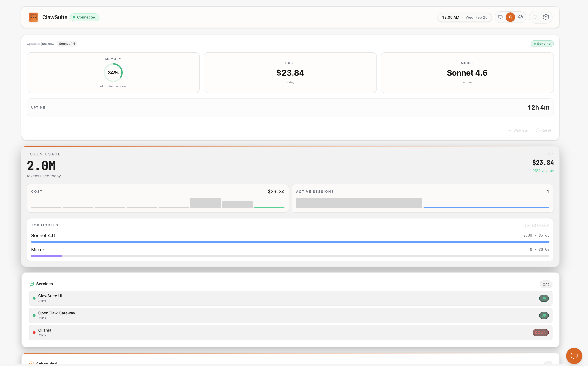Click the Services panel chart icon
Screen dimensions: 588x366
pyautogui.click(x=31, y=284)
